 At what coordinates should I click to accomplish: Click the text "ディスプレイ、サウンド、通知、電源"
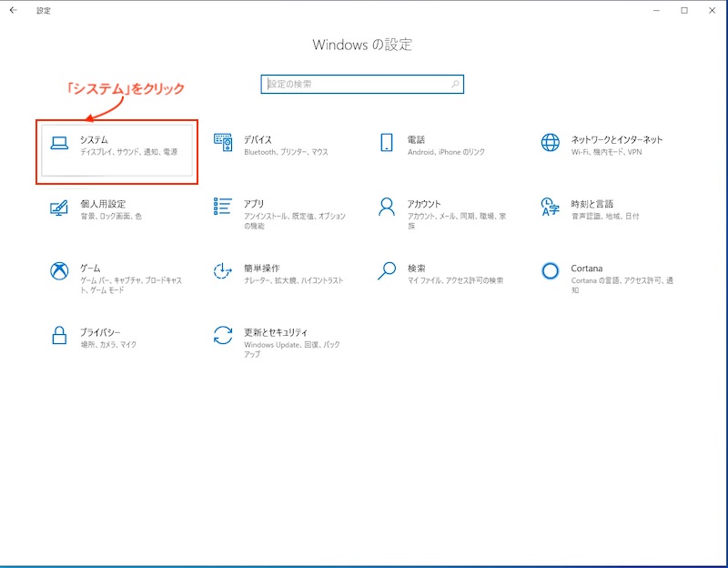(128, 152)
